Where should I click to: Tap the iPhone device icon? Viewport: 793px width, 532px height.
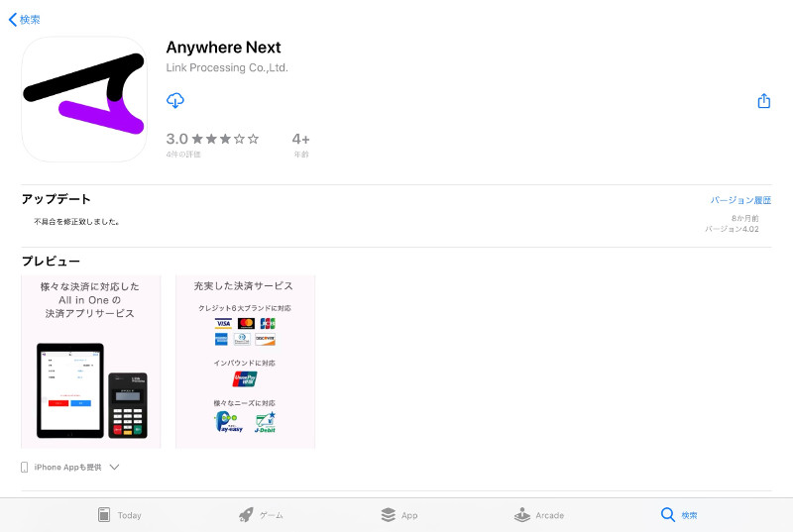24,467
